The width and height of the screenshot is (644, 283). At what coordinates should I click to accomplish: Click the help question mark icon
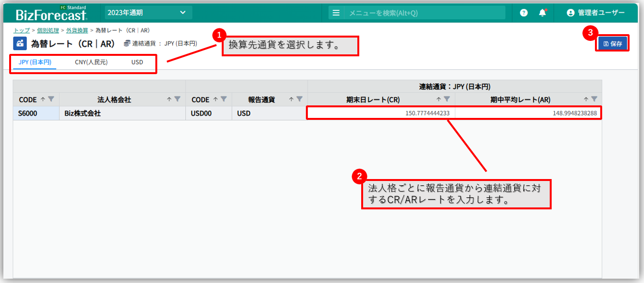524,13
